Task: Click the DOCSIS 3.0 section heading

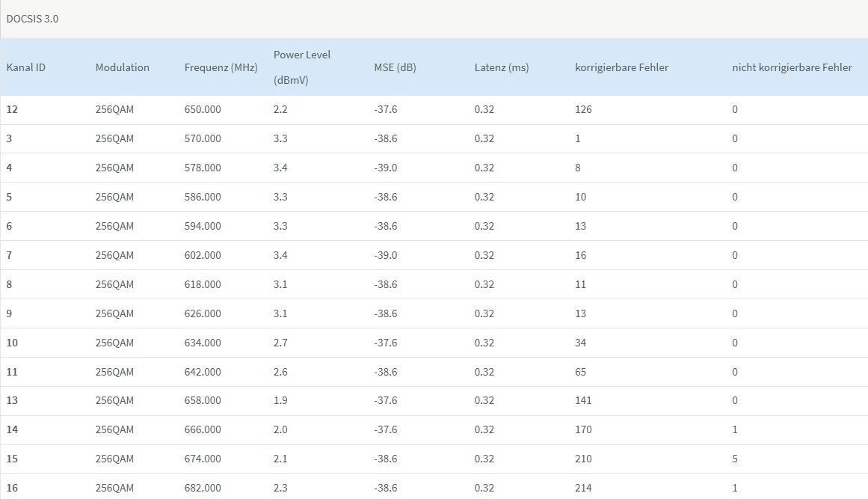Action: pos(32,19)
